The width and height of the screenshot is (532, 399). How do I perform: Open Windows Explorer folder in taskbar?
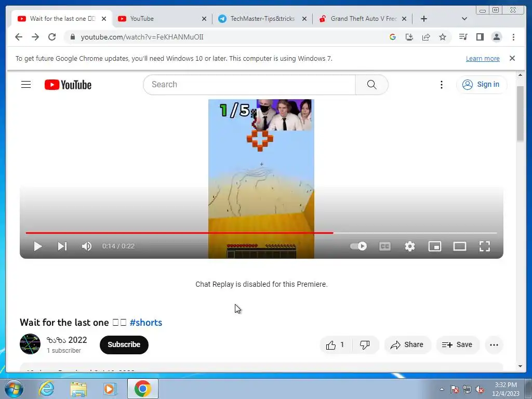(78, 389)
